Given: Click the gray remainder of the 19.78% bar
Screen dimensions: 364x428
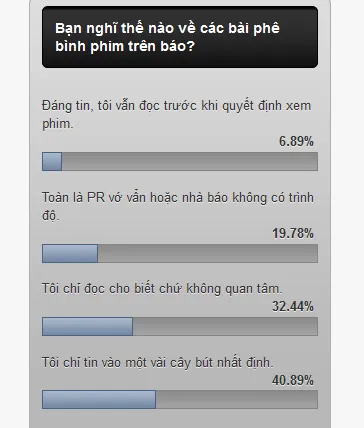Looking at the screenshot, I should pos(208,253).
